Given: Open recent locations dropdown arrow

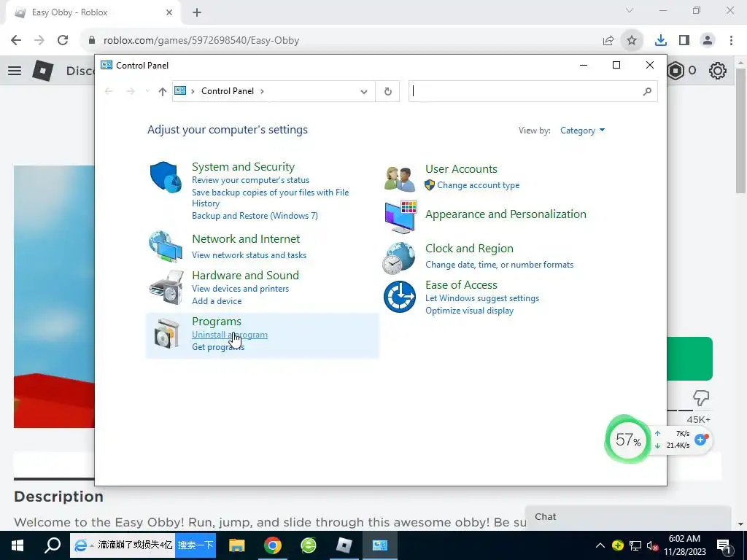Looking at the screenshot, I should click(147, 91).
